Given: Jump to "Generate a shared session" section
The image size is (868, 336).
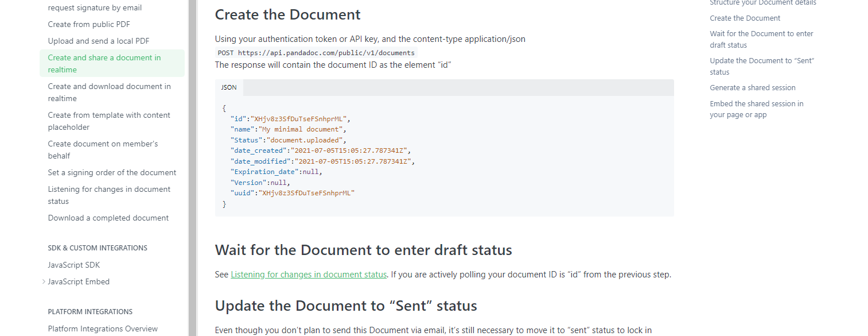Looking at the screenshot, I should point(753,87).
